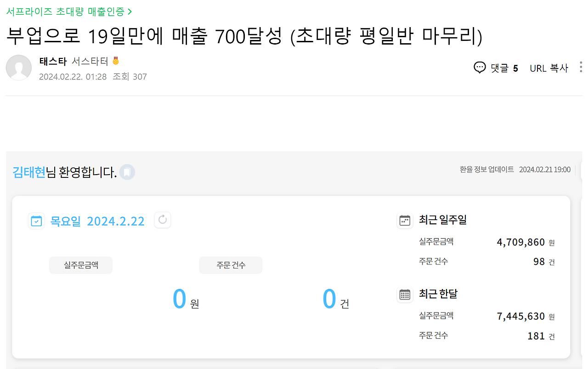588x369 pixels.
Task: Copy the post URL using URL 복사
Action: 548,68
